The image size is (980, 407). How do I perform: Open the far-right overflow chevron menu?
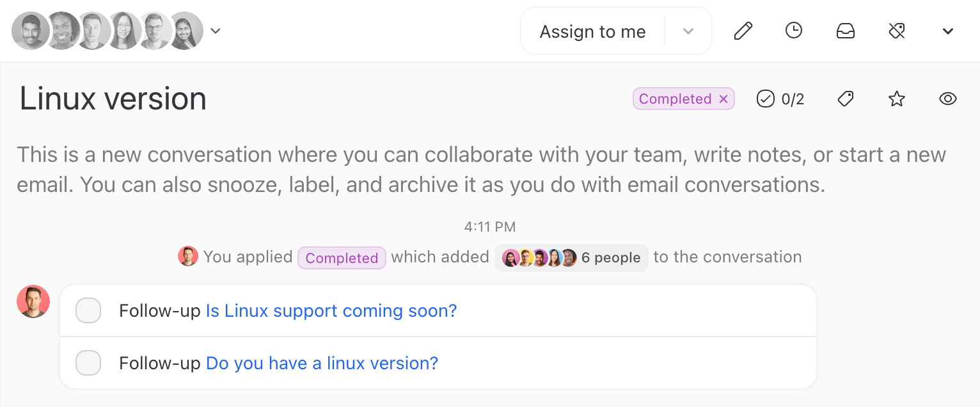coord(947,30)
